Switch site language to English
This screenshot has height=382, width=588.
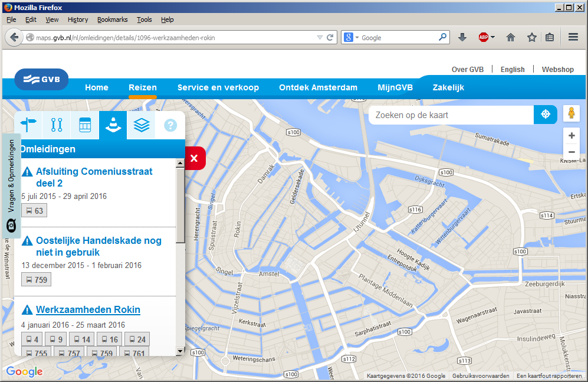click(x=513, y=70)
